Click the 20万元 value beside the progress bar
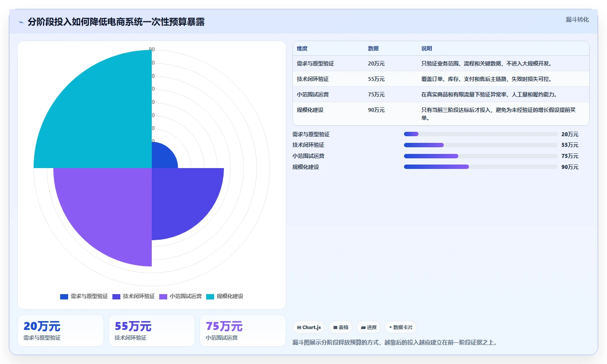The image size is (607, 364). pos(570,134)
